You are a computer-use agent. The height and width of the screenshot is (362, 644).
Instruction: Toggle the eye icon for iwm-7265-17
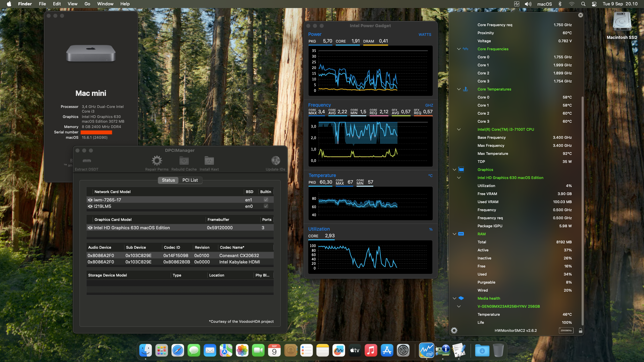click(90, 200)
